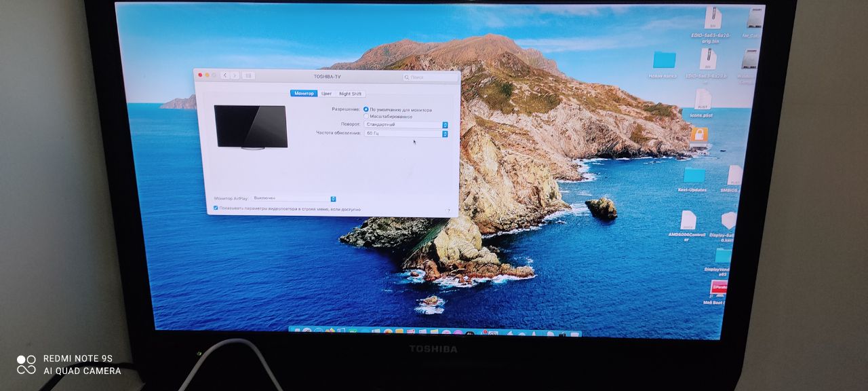Open the Монитор AirPlay dropdown

294,198
